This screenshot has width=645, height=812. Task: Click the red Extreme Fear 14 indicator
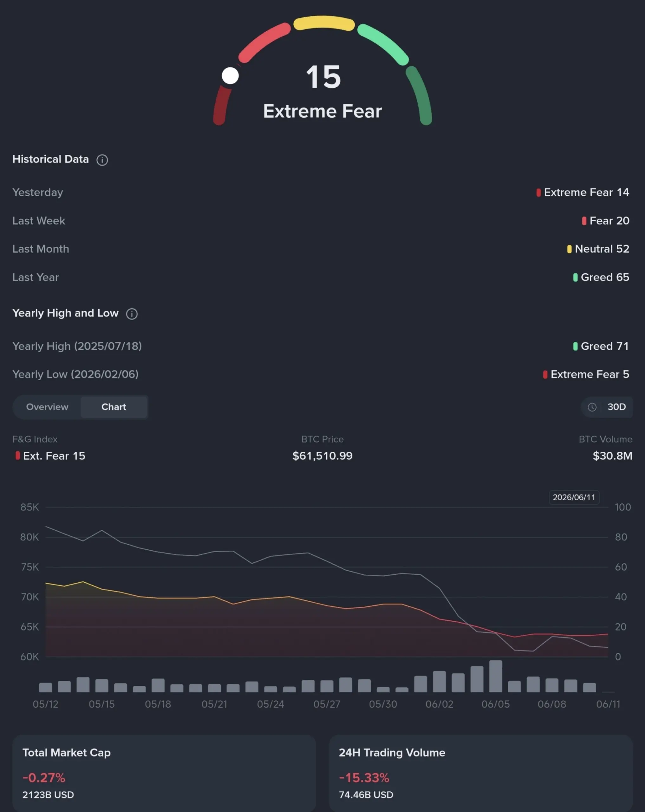(538, 193)
